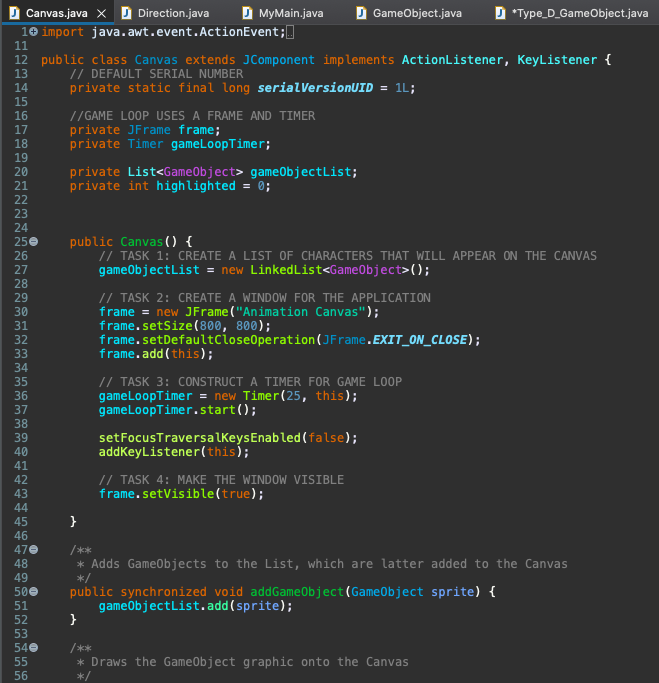The width and height of the screenshot is (659, 683).
Task: Click setFocusTraversalKeysEnabled on line 39
Action: pyautogui.click(x=199, y=438)
